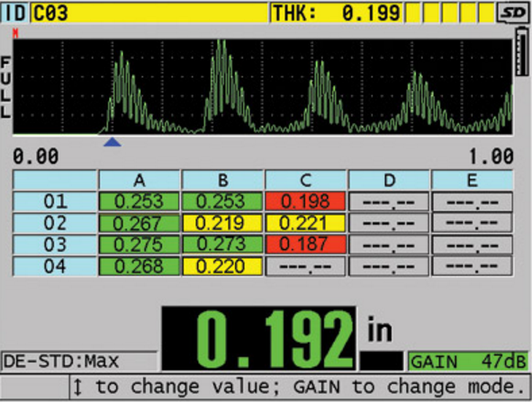This screenshot has height=402, width=532.
Task: Click the DE-STD:Max status field
Action: [79, 362]
